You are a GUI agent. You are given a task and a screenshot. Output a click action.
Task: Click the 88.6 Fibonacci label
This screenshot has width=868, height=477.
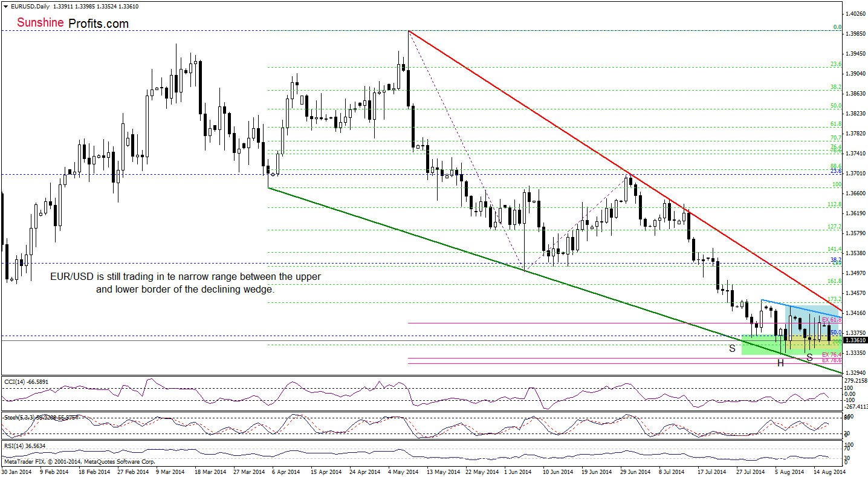(836, 166)
